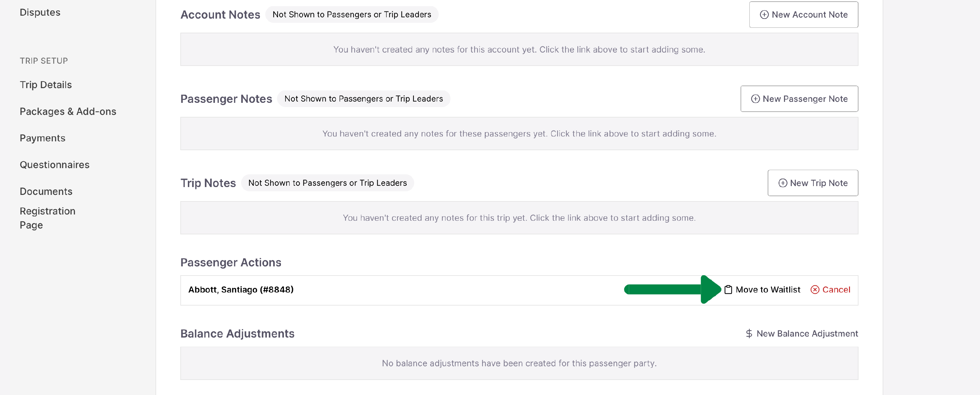Click the red X cancel icon
This screenshot has height=395, width=980.
point(814,290)
